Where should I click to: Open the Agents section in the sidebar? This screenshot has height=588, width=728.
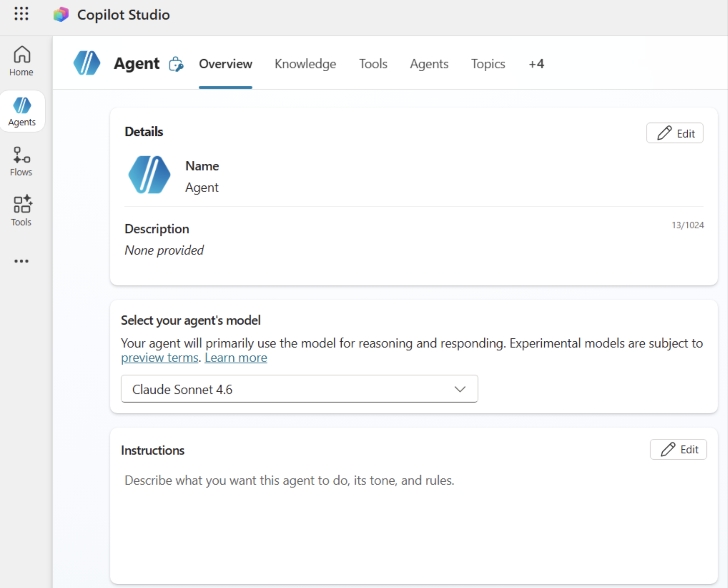click(22, 110)
